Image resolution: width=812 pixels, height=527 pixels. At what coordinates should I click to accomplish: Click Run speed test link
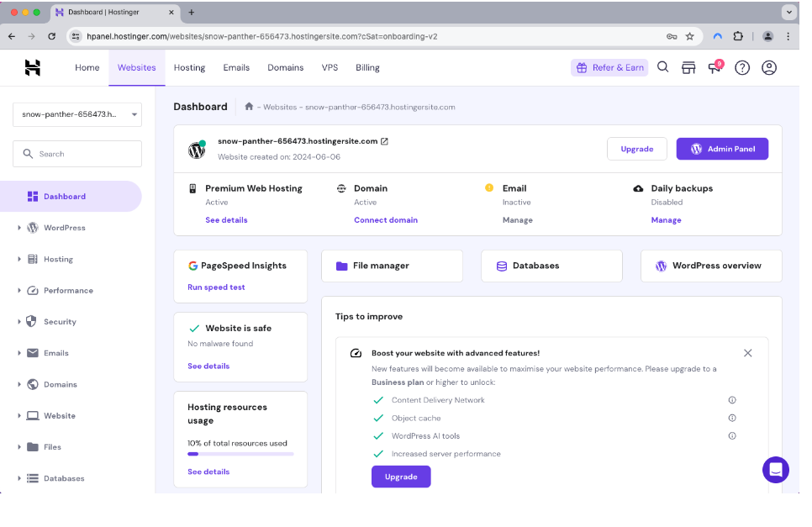216,287
